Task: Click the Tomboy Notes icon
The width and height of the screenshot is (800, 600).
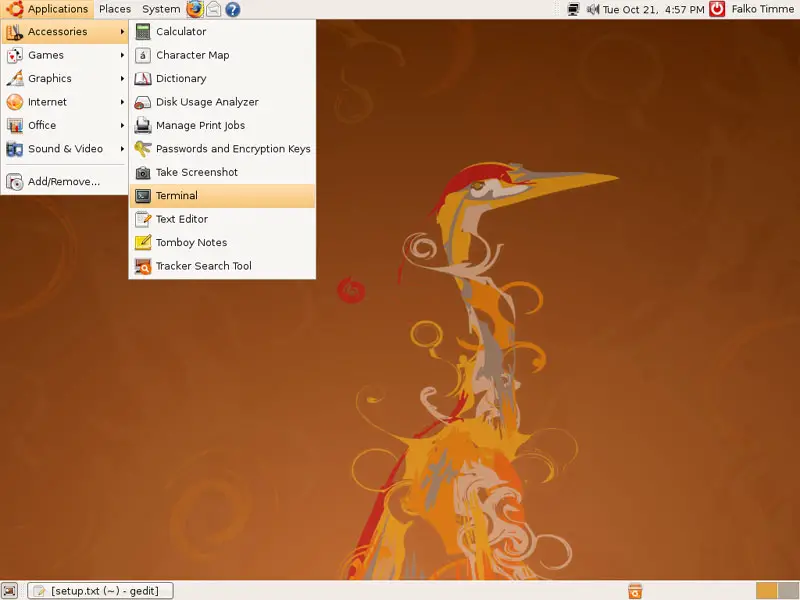Action: click(143, 242)
